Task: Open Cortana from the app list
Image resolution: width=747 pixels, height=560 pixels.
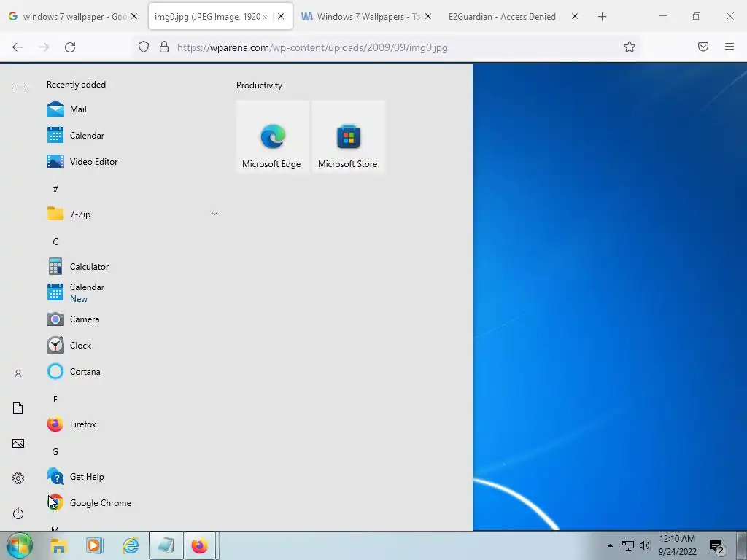Action: click(133, 371)
